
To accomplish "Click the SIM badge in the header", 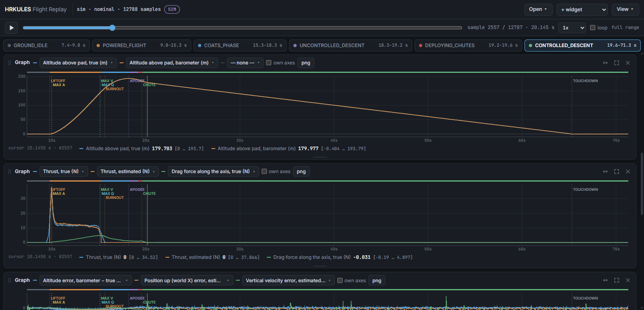I will point(172,9).
